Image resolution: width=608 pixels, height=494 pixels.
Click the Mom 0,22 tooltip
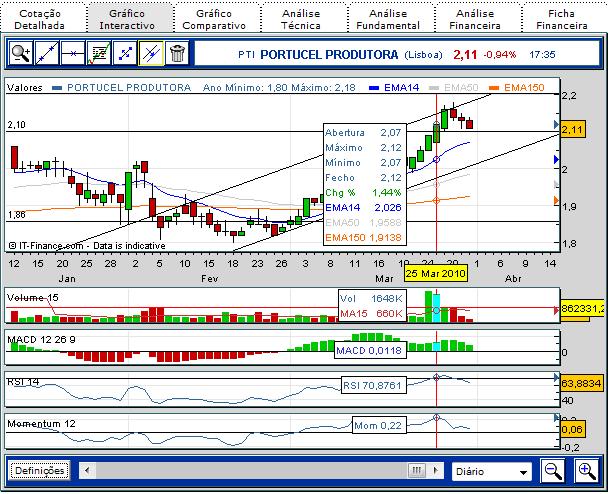(378, 426)
